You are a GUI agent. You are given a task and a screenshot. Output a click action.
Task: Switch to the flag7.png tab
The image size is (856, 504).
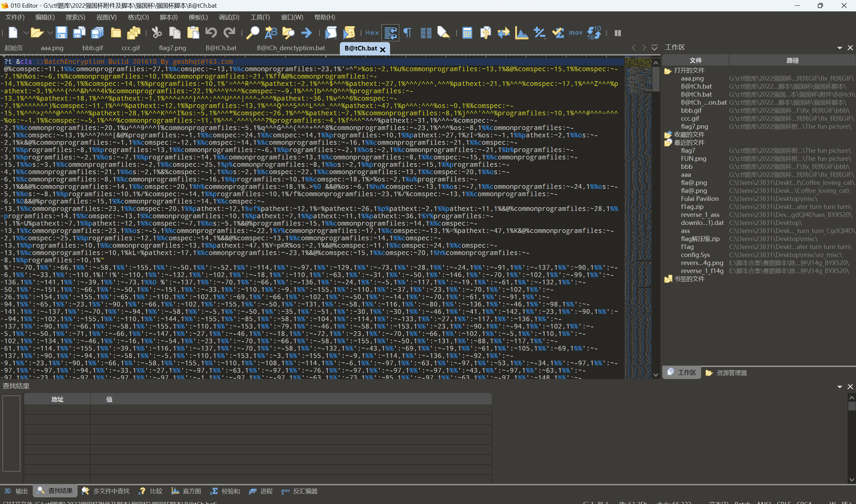click(172, 48)
